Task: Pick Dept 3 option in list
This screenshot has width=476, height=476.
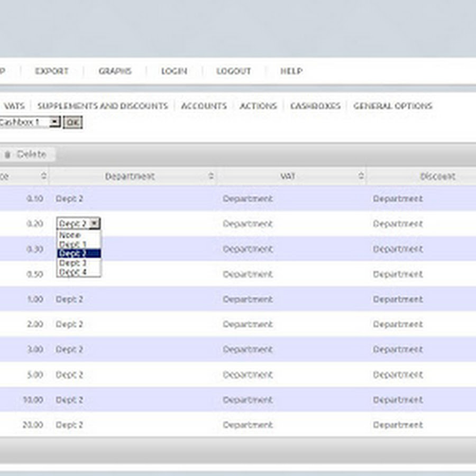Action: coord(73,263)
